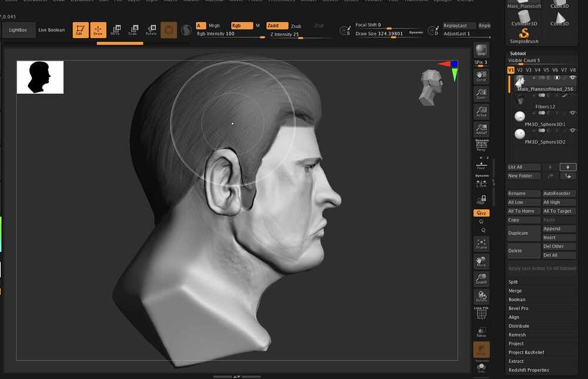Click the ReplayLast button
Viewport: 588px width, 379px height.
pyautogui.click(x=459, y=25)
